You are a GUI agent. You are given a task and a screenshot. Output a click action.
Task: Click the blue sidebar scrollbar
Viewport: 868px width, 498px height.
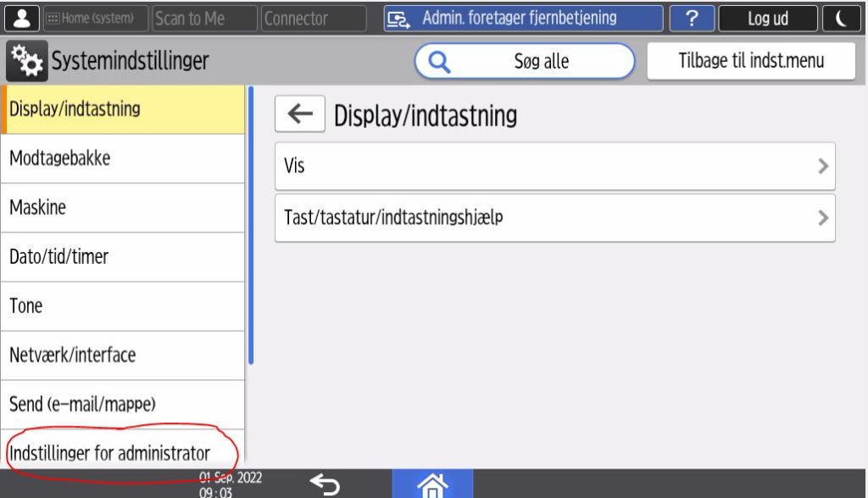250,225
